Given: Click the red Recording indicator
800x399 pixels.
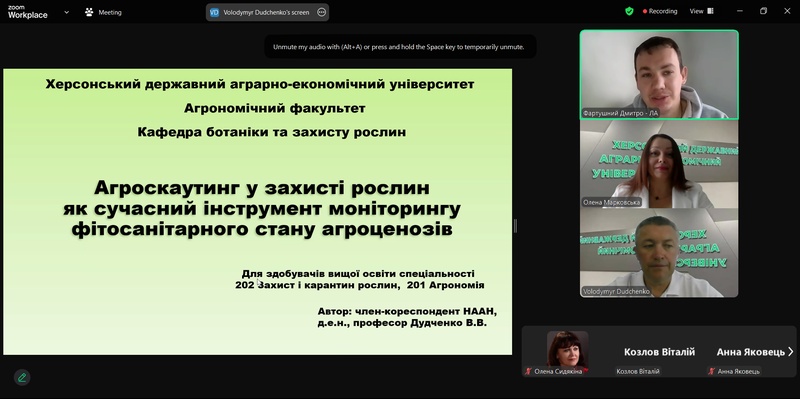Looking at the screenshot, I should [660, 11].
